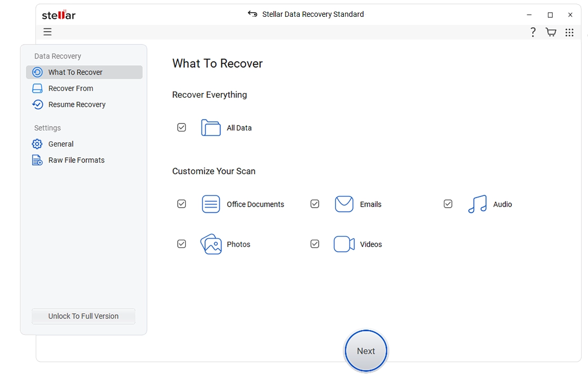Image resolution: width=588 pixels, height=380 pixels.
Task: Click the help question mark icon
Action: [x=533, y=32]
